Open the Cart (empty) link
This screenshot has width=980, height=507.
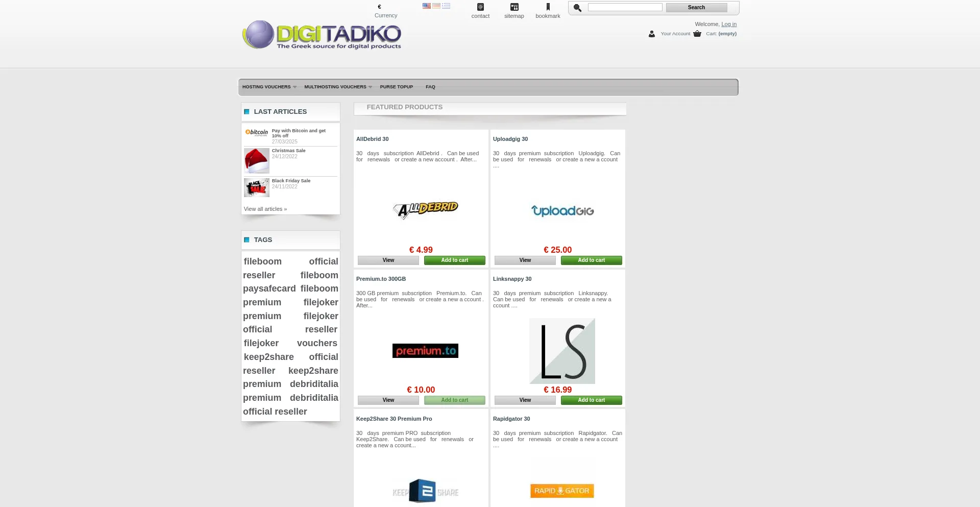(x=721, y=34)
